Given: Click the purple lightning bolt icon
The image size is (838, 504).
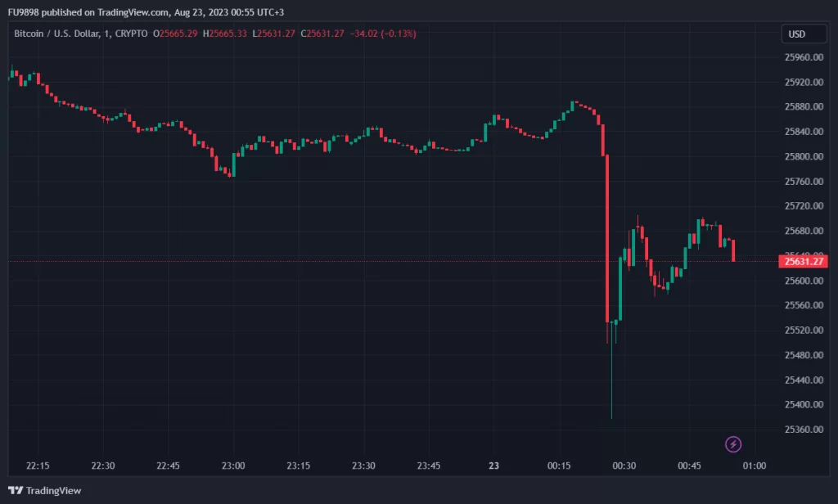Looking at the screenshot, I should pyautogui.click(x=733, y=444).
